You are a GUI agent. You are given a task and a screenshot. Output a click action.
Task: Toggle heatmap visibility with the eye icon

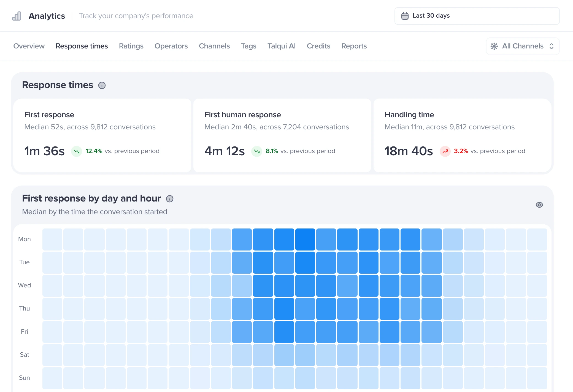click(539, 205)
